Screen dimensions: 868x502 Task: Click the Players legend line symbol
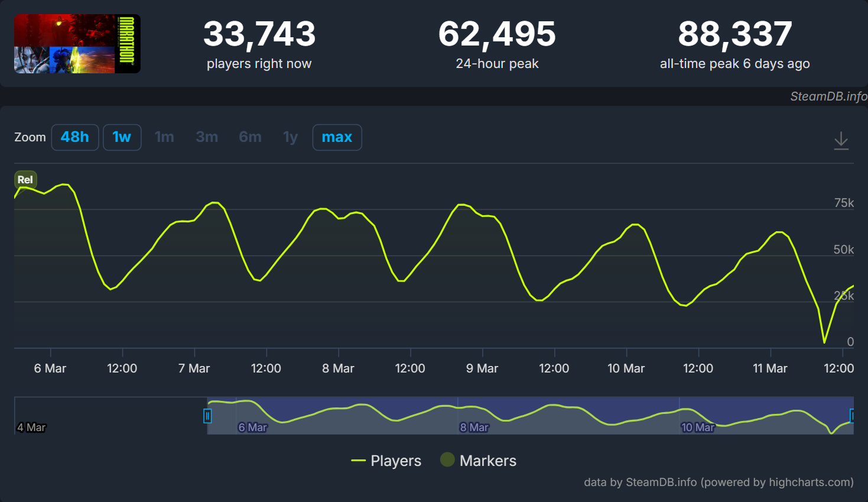(358, 461)
